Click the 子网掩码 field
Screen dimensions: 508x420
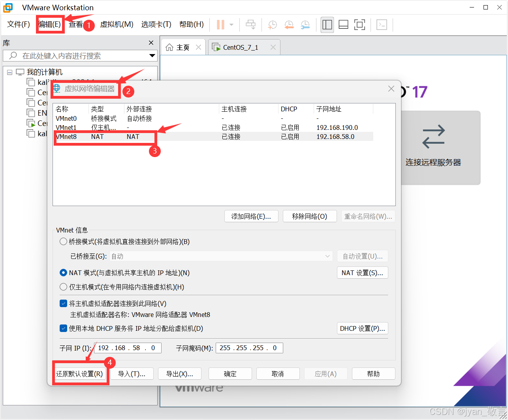[x=249, y=348]
